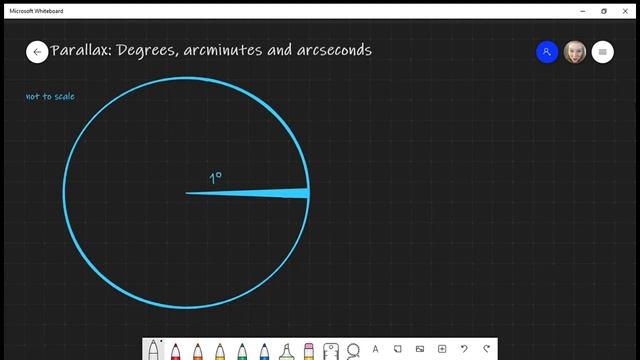Select the green pen
The width and height of the screenshot is (640, 360).
[x=242, y=351]
